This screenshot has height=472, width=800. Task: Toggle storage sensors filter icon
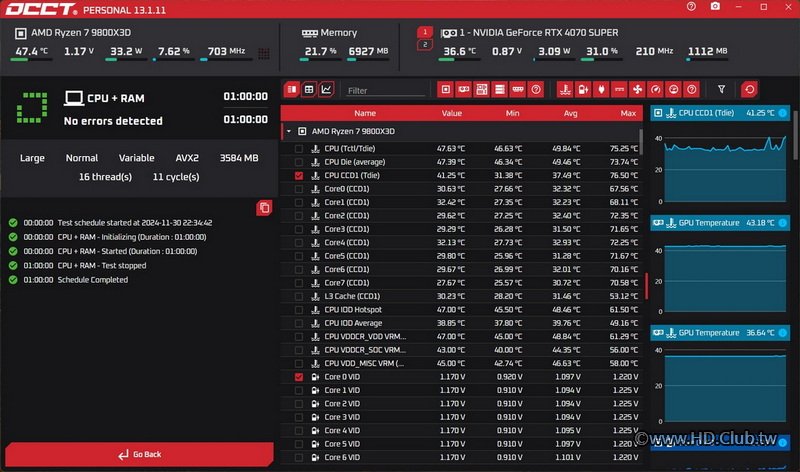[x=500, y=89]
